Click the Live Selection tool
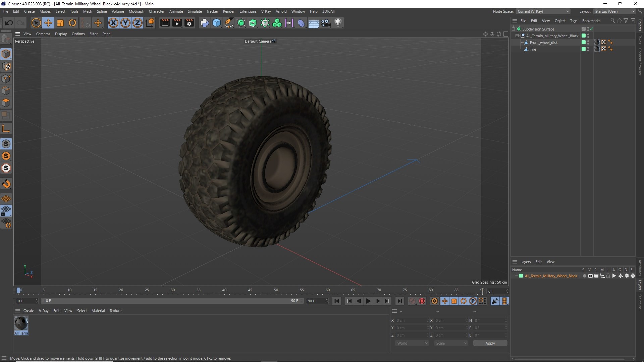 (x=36, y=23)
